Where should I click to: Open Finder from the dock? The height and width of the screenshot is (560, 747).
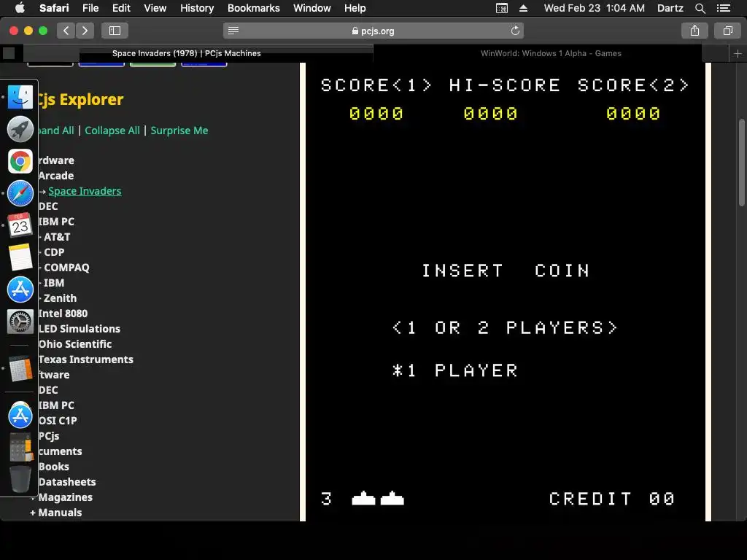(20, 97)
